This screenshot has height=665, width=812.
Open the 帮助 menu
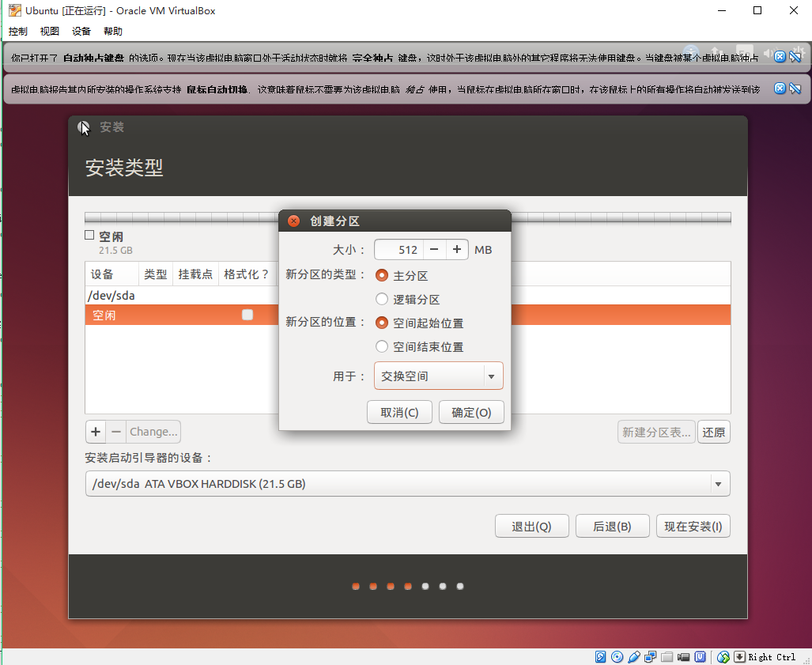113,31
